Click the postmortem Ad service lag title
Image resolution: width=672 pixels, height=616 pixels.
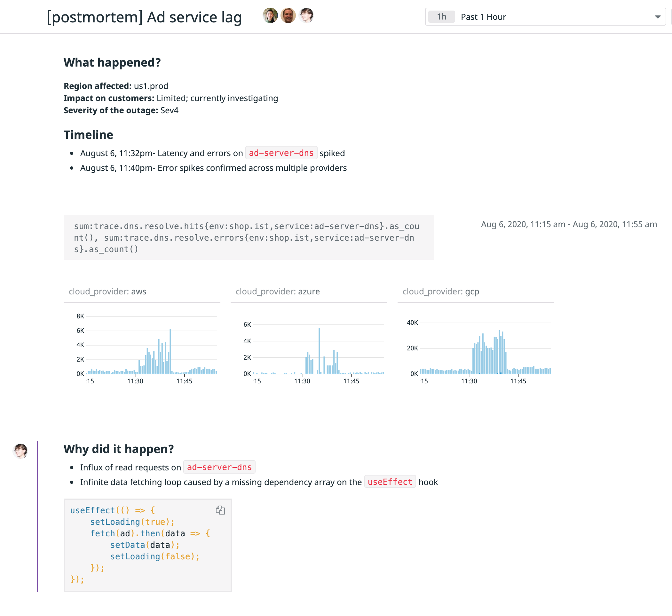point(144,17)
